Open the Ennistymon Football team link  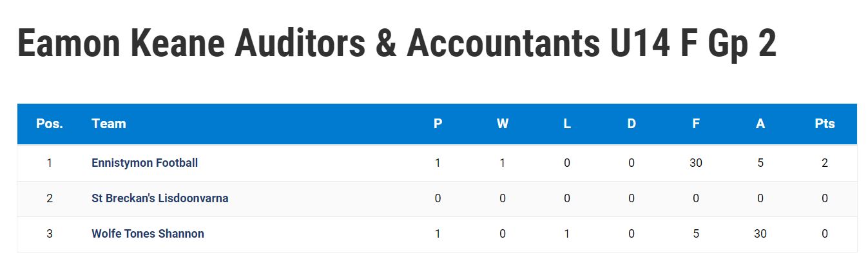144,163
